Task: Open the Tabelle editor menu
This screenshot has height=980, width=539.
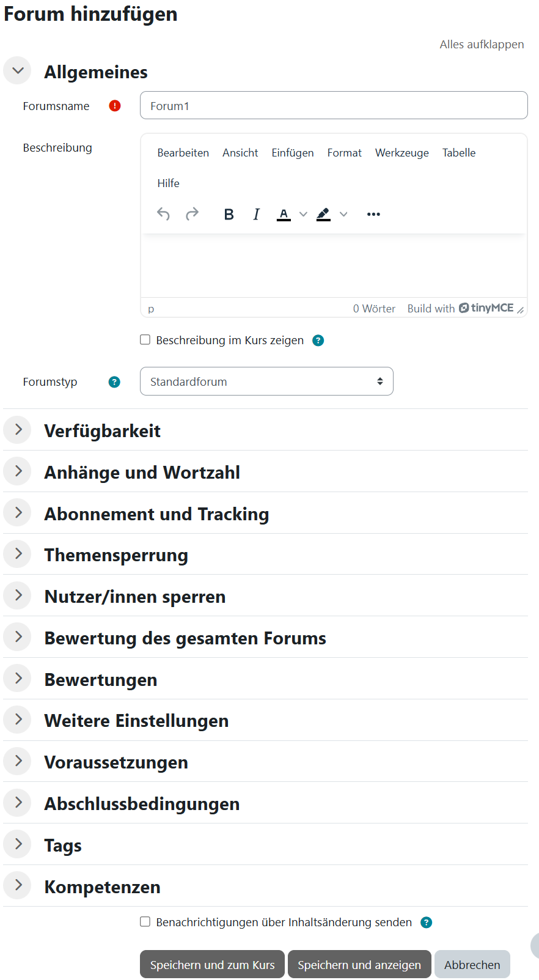Action: (459, 153)
